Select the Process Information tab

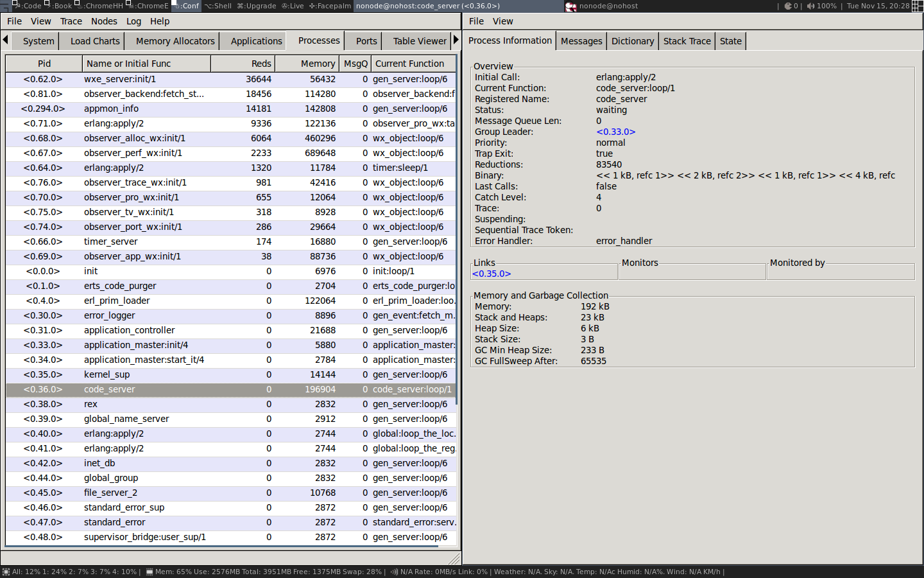(x=510, y=40)
